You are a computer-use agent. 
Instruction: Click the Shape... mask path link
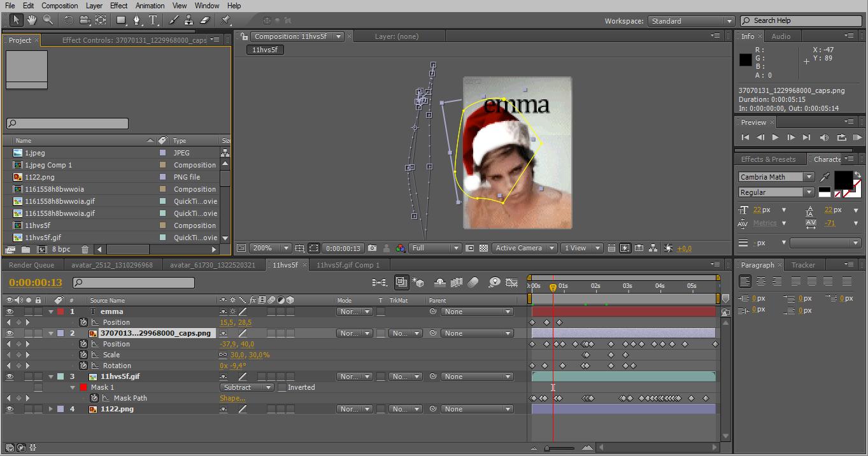232,399
